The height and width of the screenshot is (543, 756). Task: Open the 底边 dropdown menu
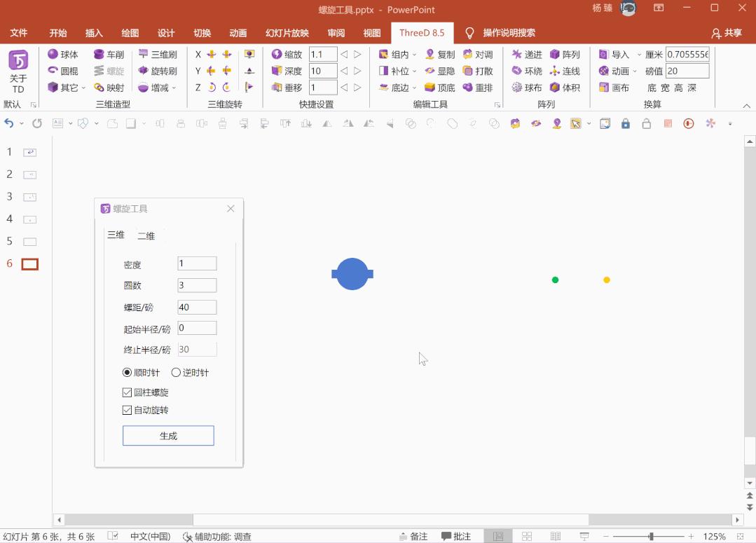(414, 87)
